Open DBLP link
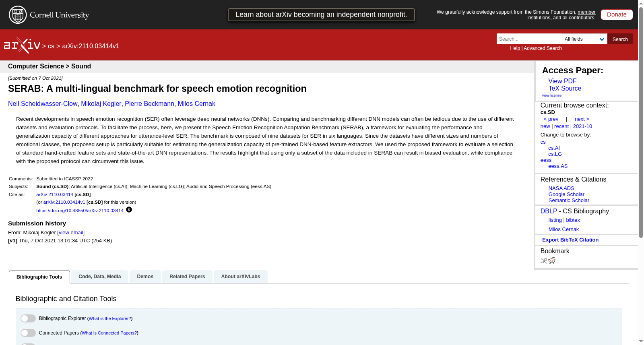The image size is (644, 345). point(549,211)
